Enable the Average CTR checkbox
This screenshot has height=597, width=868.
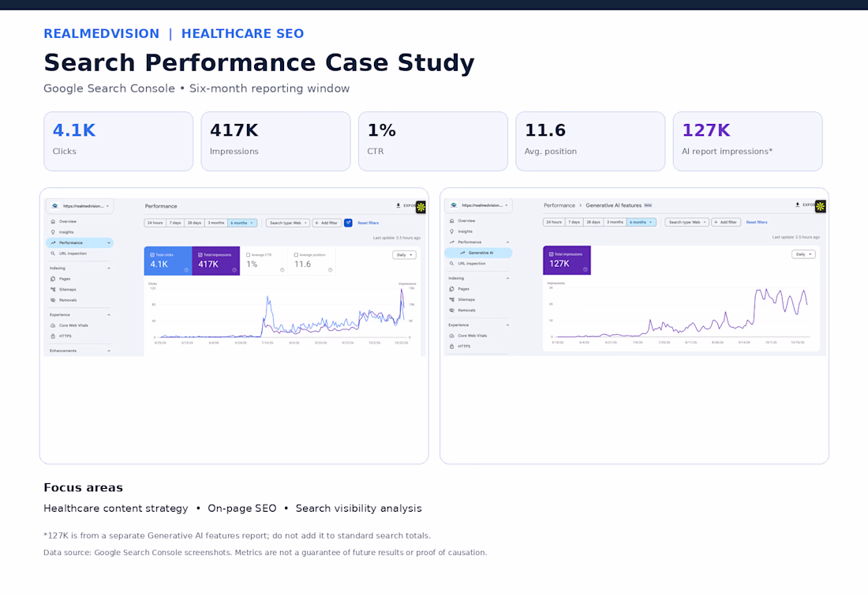249,255
